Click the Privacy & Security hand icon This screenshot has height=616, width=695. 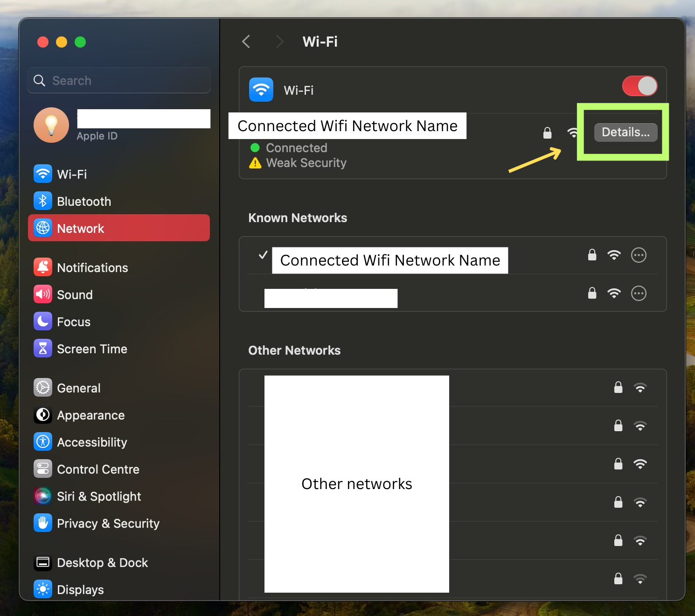(x=42, y=523)
